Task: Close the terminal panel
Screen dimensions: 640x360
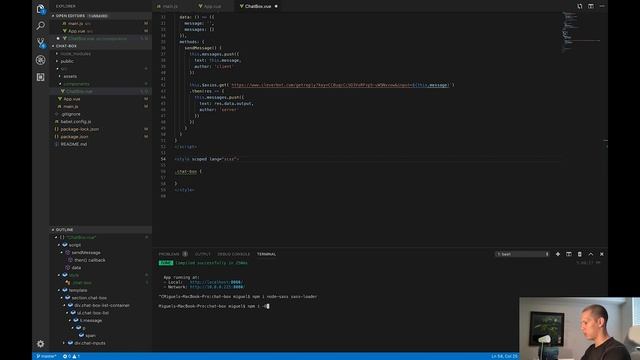Action: tap(602, 254)
